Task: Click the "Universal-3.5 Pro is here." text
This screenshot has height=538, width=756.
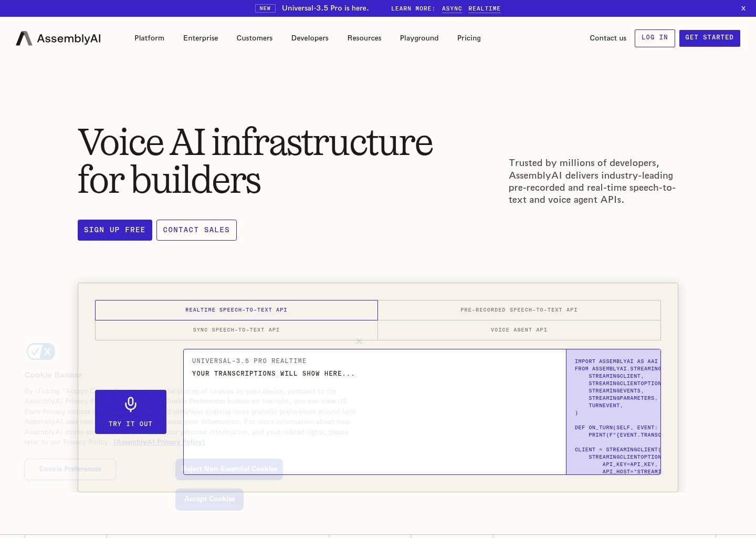Action: (325, 8)
